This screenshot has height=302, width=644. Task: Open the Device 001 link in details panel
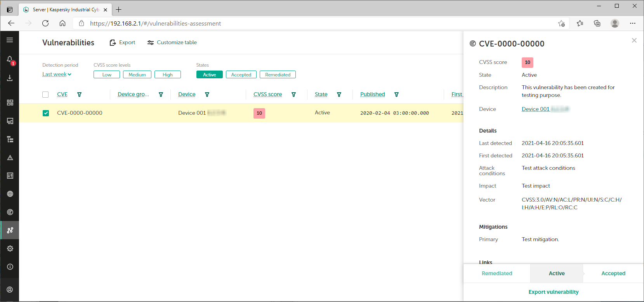tap(536, 109)
